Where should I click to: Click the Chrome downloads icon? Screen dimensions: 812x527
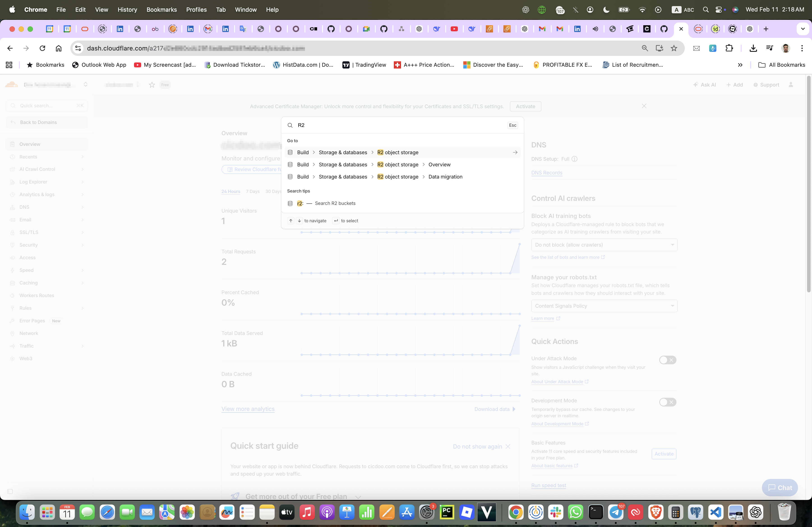tap(753, 48)
